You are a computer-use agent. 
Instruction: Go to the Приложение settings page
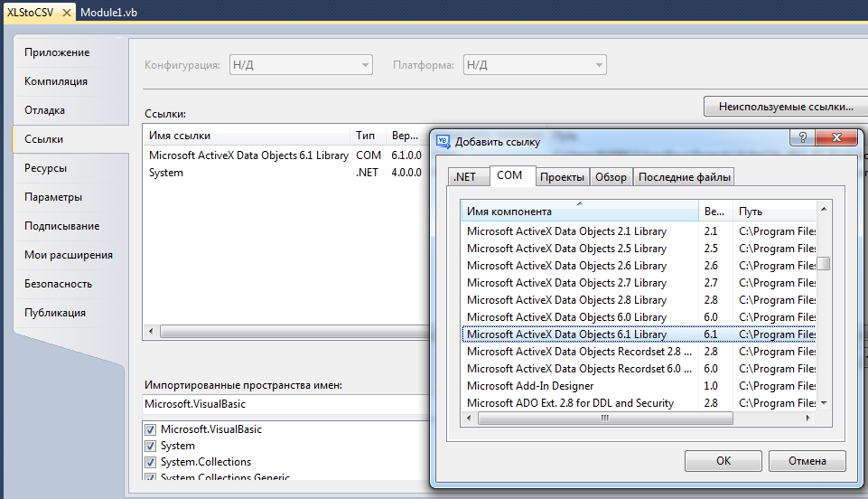(70, 52)
